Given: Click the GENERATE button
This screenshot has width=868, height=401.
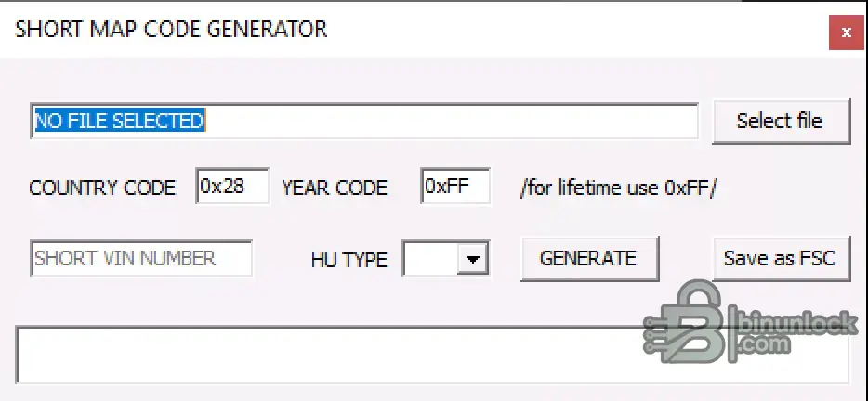Looking at the screenshot, I should pyautogui.click(x=589, y=259).
